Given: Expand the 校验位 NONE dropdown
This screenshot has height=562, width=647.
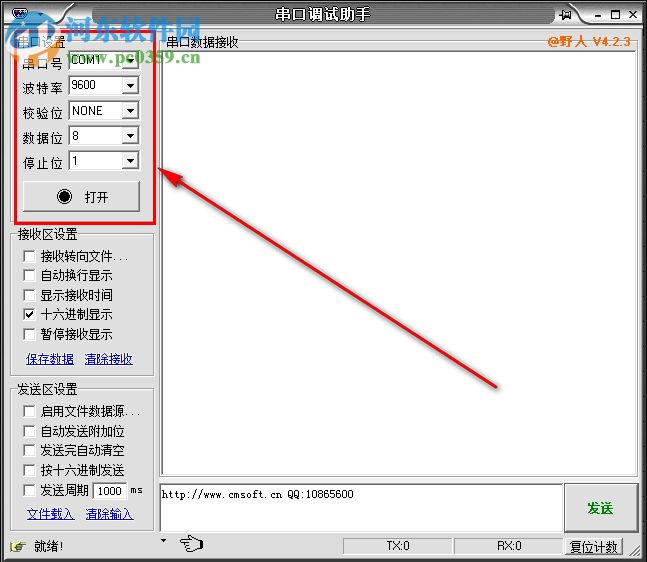Looking at the screenshot, I should [130, 111].
